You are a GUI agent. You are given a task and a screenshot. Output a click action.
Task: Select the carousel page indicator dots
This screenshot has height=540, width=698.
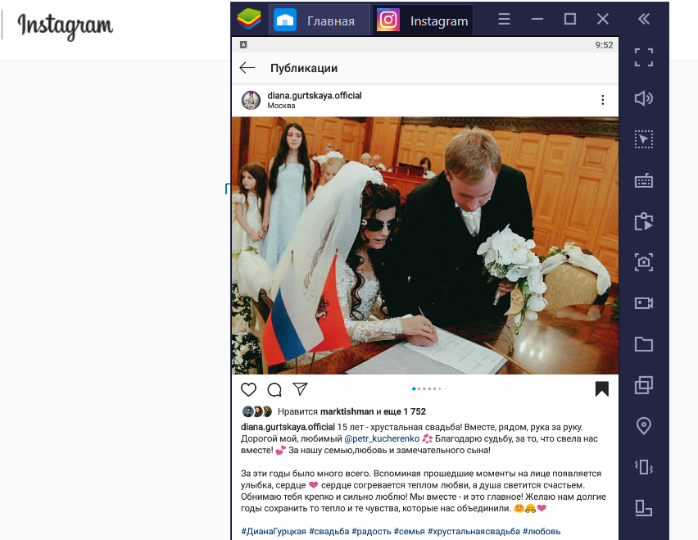pos(429,389)
